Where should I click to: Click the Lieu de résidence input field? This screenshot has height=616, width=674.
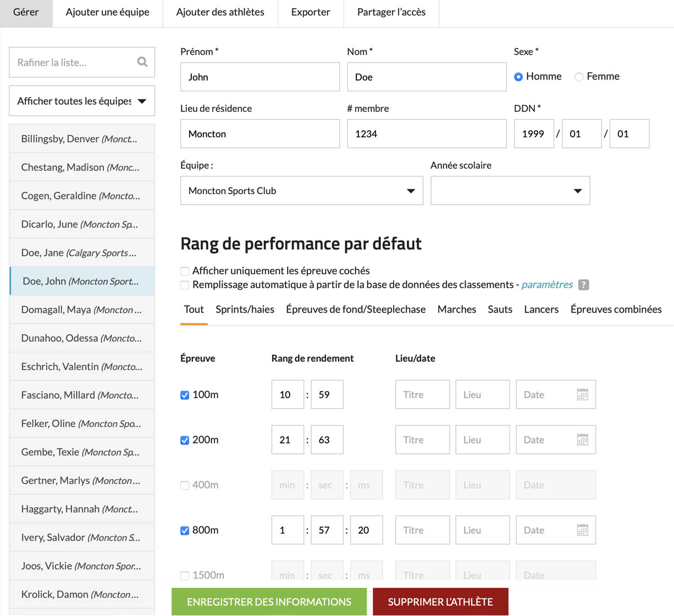point(259,134)
